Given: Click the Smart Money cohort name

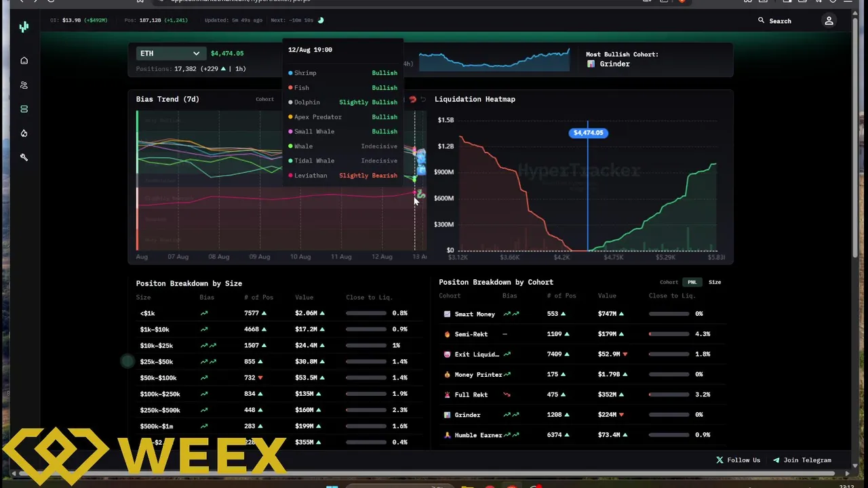Looking at the screenshot, I should (x=475, y=314).
